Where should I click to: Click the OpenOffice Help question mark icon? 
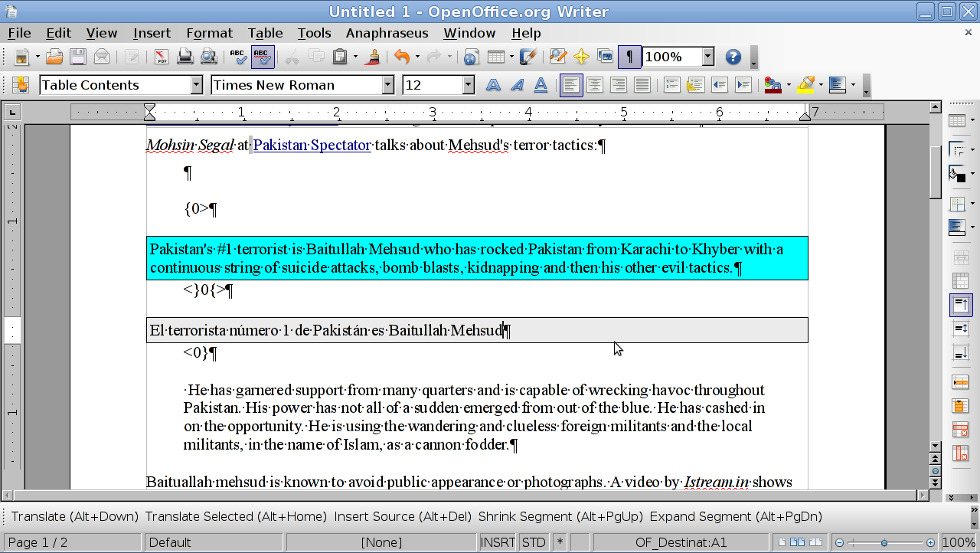(733, 57)
